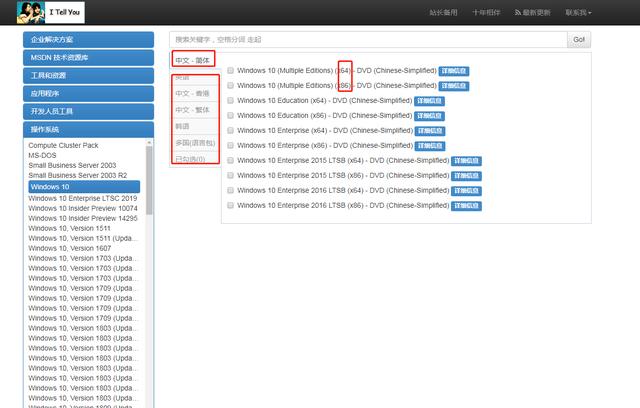Check Enterprise 2015 LTSB (x64) checkbox

[x=230, y=160]
